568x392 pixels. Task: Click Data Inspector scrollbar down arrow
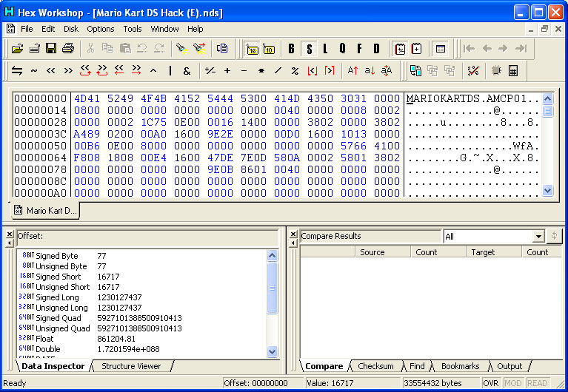point(272,351)
